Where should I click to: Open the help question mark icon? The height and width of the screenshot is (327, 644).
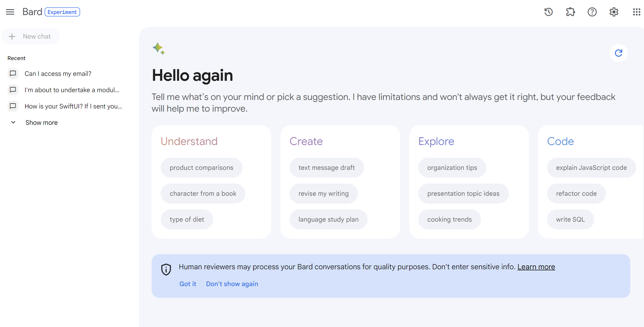(x=592, y=12)
